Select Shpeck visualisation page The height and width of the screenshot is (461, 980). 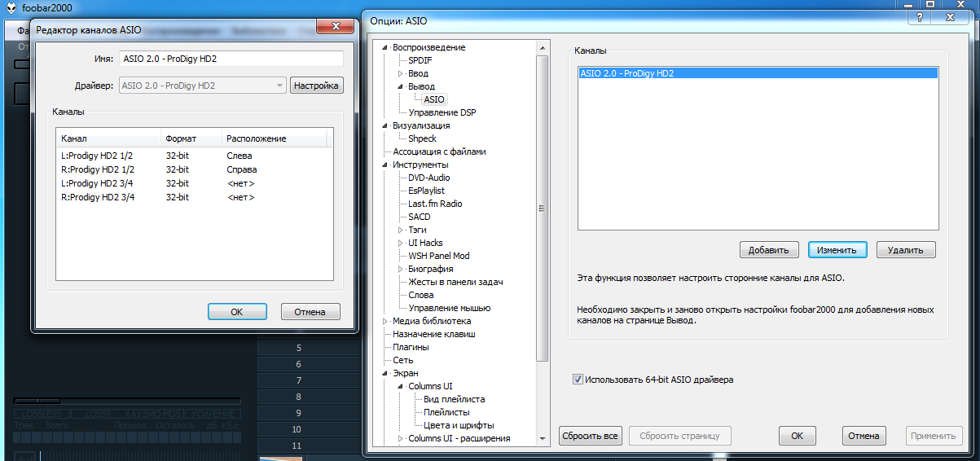(x=423, y=138)
